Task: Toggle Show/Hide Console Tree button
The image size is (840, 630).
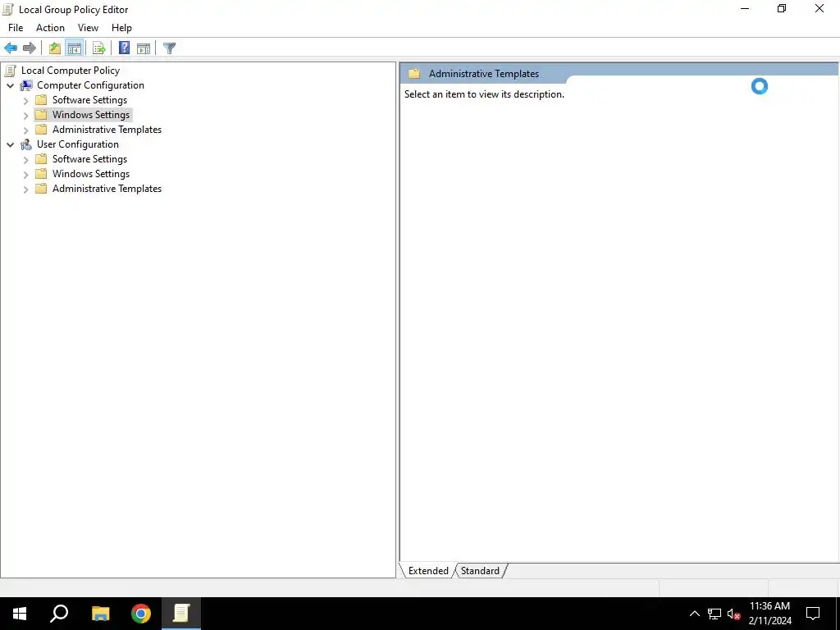Action: [75, 48]
